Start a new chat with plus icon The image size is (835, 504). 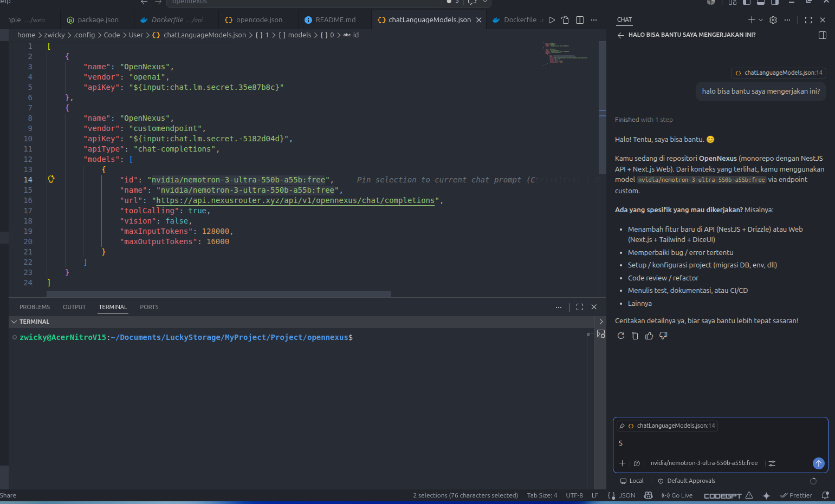pyautogui.click(x=752, y=20)
